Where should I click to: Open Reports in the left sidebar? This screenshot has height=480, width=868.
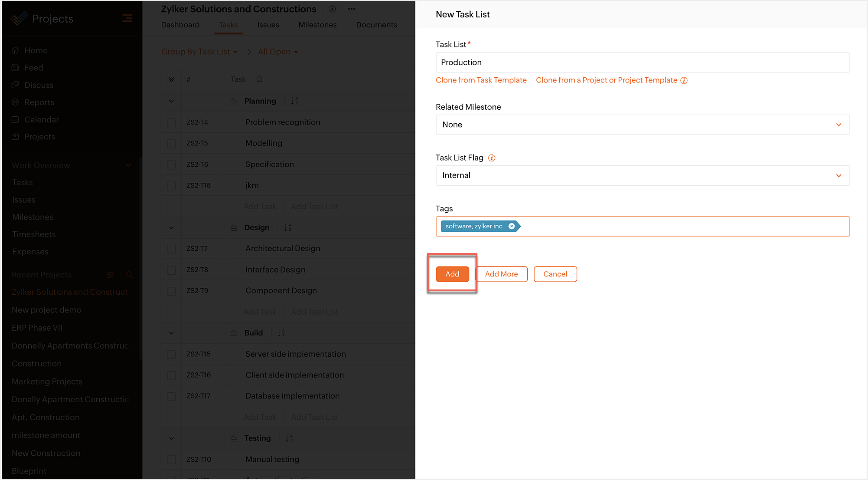click(39, 102)
